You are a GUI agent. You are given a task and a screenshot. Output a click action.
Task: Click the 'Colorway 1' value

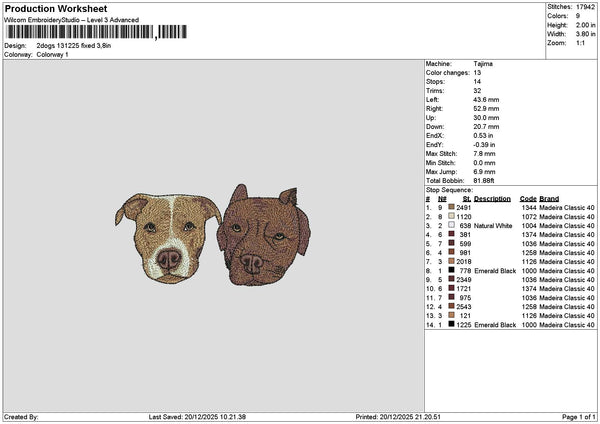[52, 55]
